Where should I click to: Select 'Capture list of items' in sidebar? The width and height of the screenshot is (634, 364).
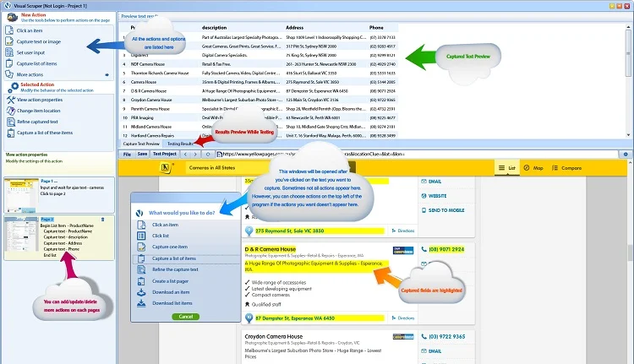point(37,63)
